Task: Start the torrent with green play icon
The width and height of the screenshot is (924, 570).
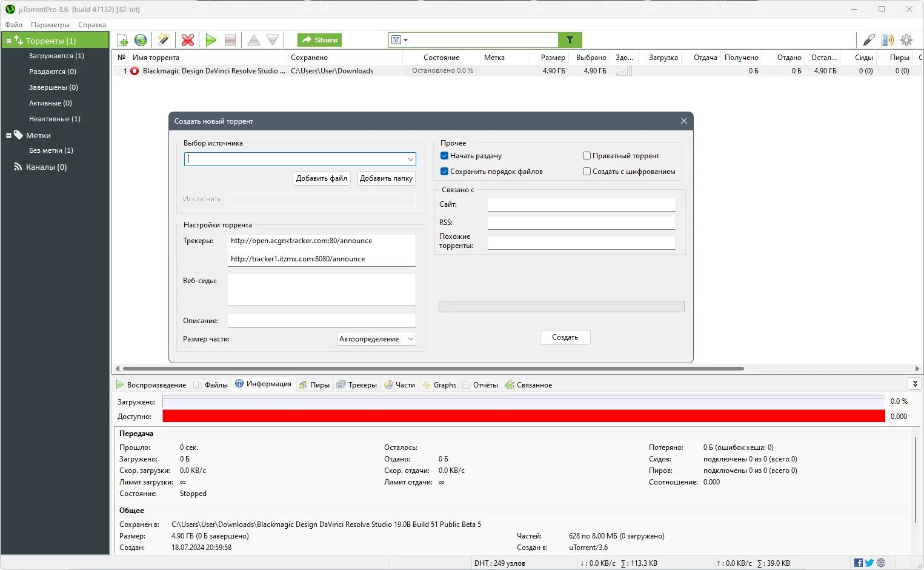Action: pos(211,40)
